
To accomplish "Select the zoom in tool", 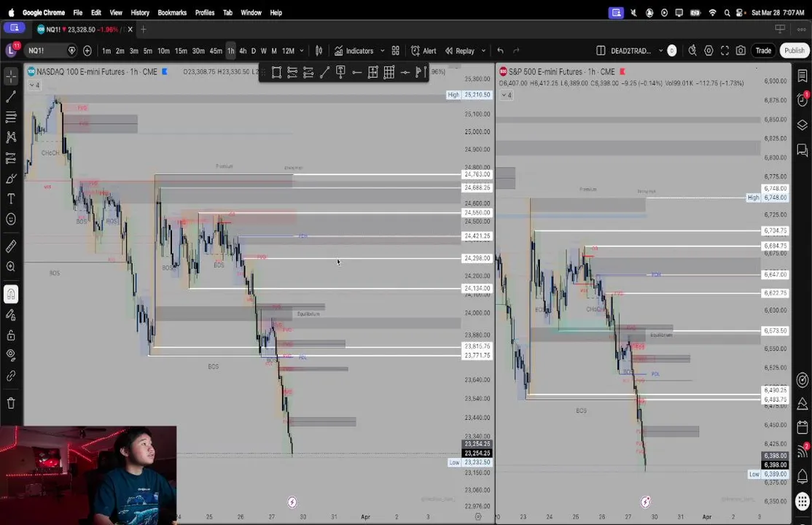I will click(11, 266).
